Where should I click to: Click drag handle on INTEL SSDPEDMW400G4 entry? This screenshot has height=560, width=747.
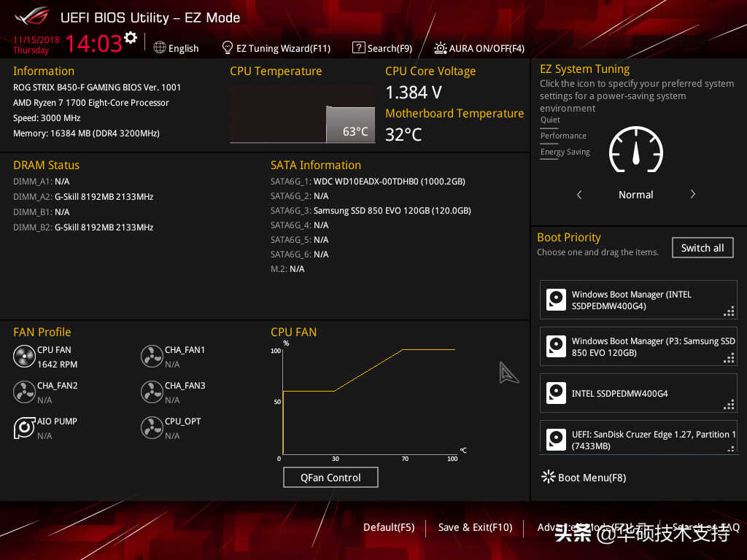click(729, 405)
